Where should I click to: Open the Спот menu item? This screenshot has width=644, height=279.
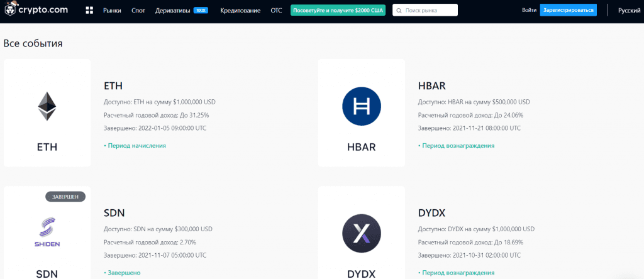tap(138, 10)
